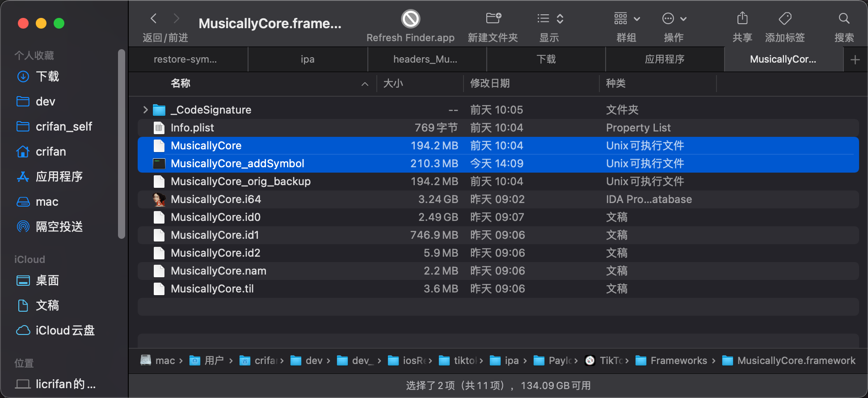Image resolution: width=868 pixels, height=398 pixels.
Task: Sort by the Size (大小) column header
Action: coord(393,84)
